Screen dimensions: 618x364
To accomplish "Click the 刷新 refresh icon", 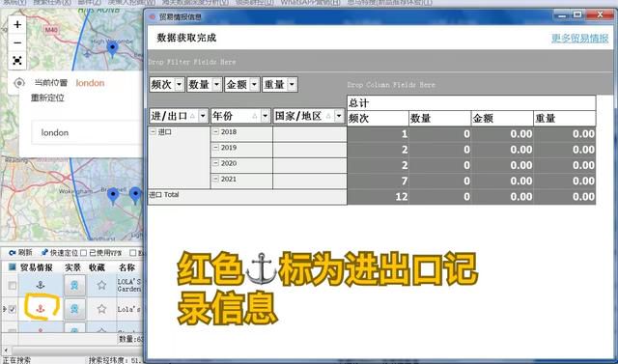I will coord(12,253).
